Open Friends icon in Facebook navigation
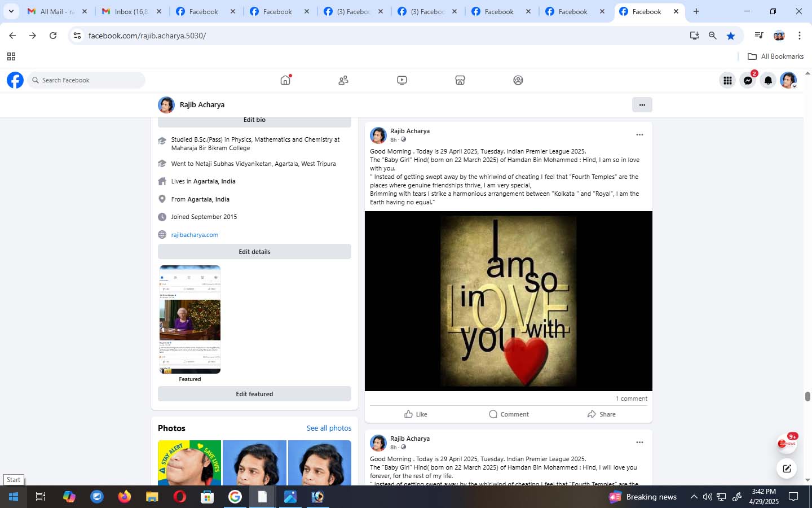Viewport: 812px width, 508px height. [343, 80]
